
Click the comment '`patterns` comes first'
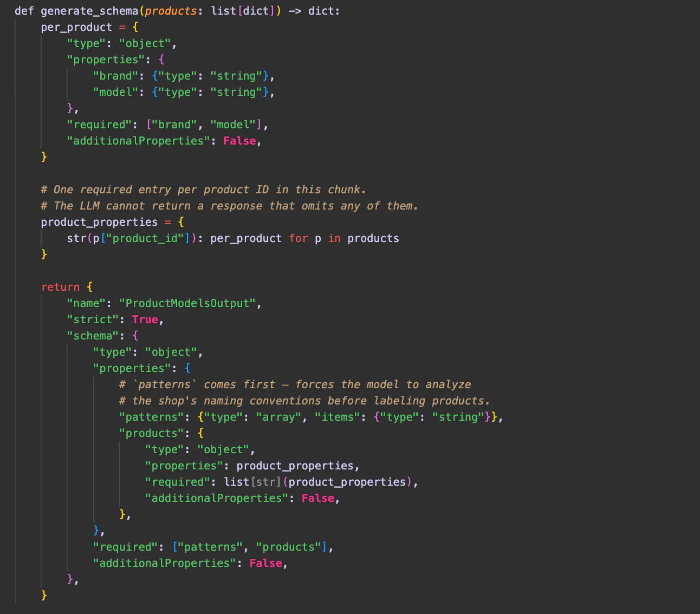coord(295,384)
